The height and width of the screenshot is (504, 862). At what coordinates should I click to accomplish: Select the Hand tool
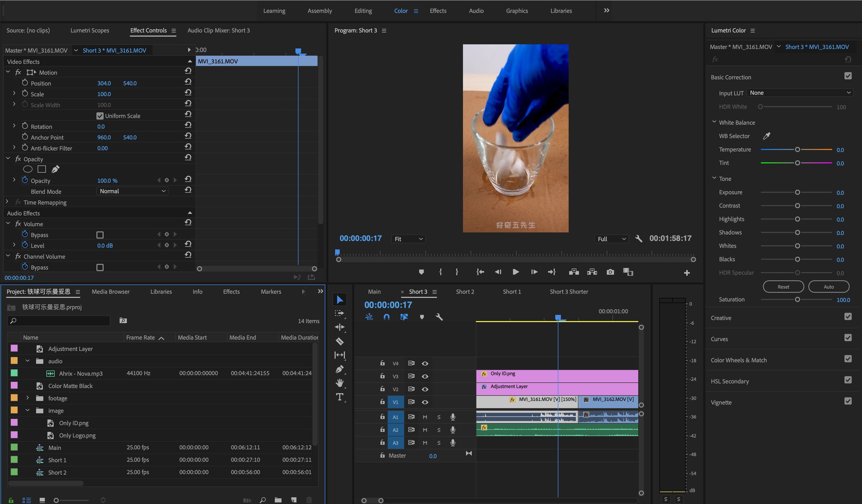coord(339,383)
